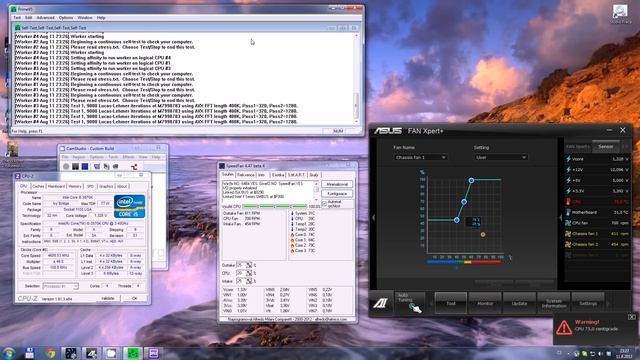This screenshot has height=360, width=640.
Task: Switch to the Memory tab in CPU-Z
Action: (75, 186)
